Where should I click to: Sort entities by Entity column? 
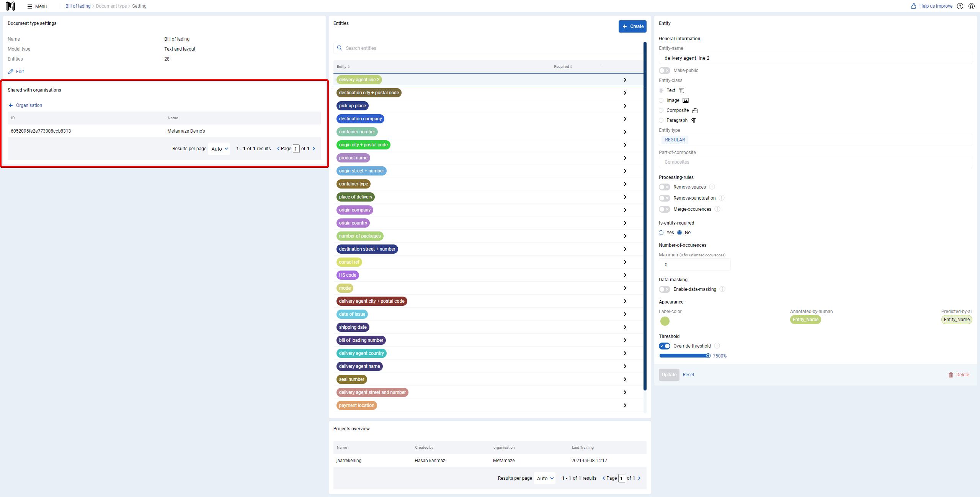coord(343,67)
